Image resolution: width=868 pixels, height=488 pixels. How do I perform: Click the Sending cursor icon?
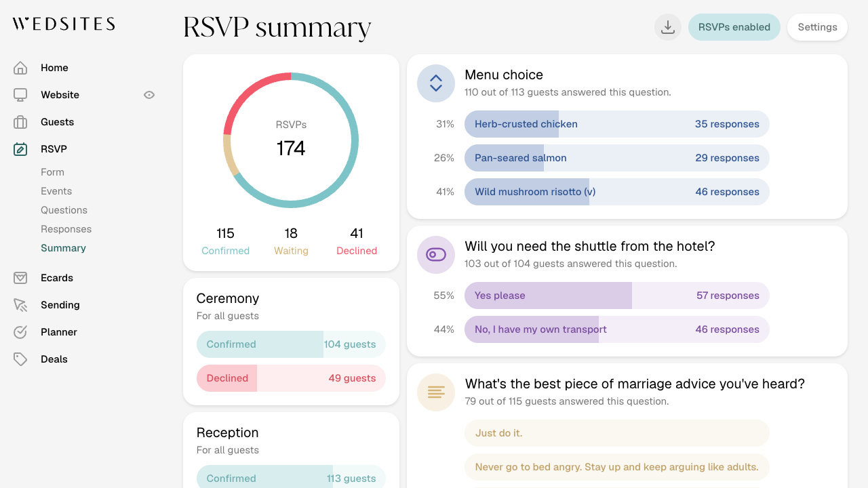[x=20, y=305]
